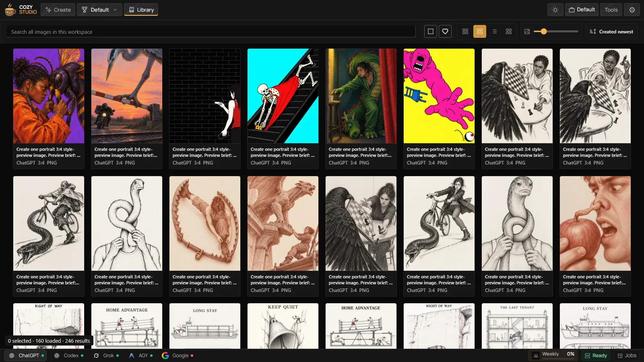This screenshot has width=644, height=362.
Task: Select the highlighted orange grid view icon
Action: click(x=479, y=31)
